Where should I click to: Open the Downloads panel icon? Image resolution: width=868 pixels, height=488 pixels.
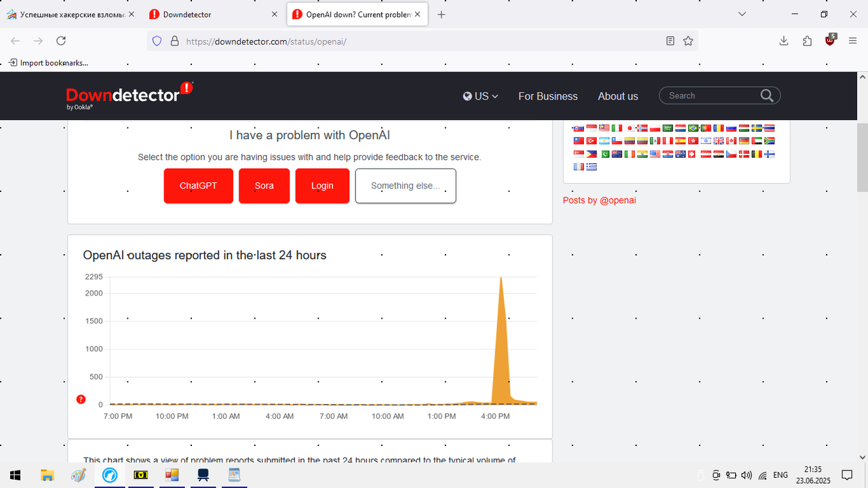click(x=784, y=41)
